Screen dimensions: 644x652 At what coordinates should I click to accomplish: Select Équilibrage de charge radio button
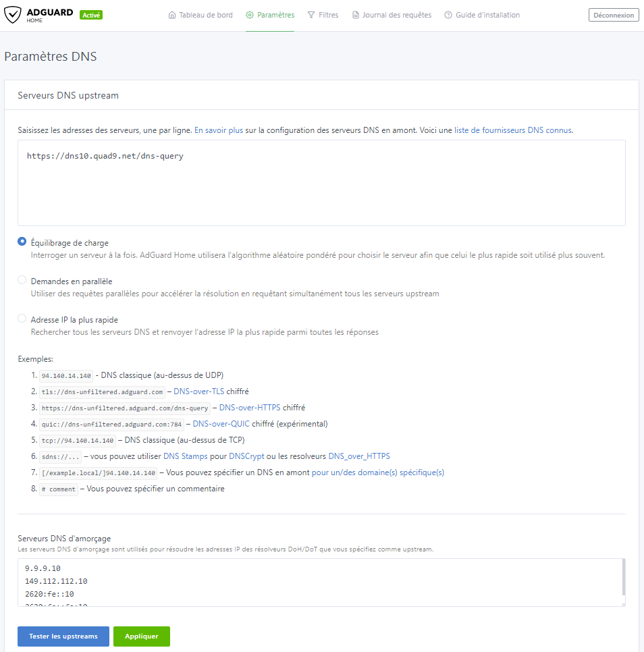(22, 242)
